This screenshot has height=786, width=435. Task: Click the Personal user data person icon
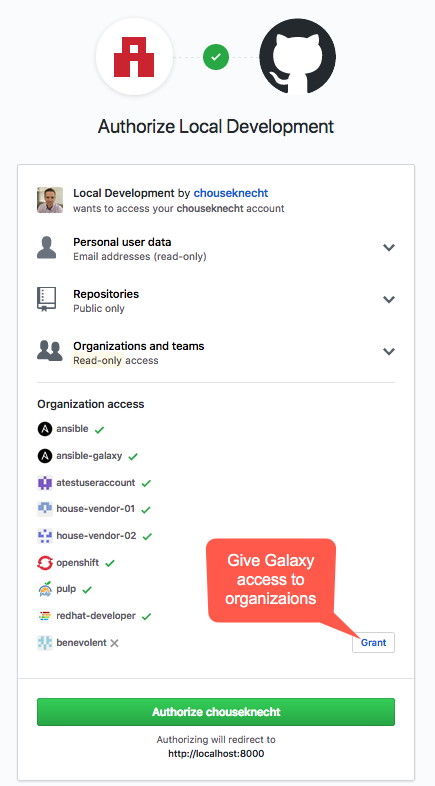pyautogui.click(x=47, y=248)
